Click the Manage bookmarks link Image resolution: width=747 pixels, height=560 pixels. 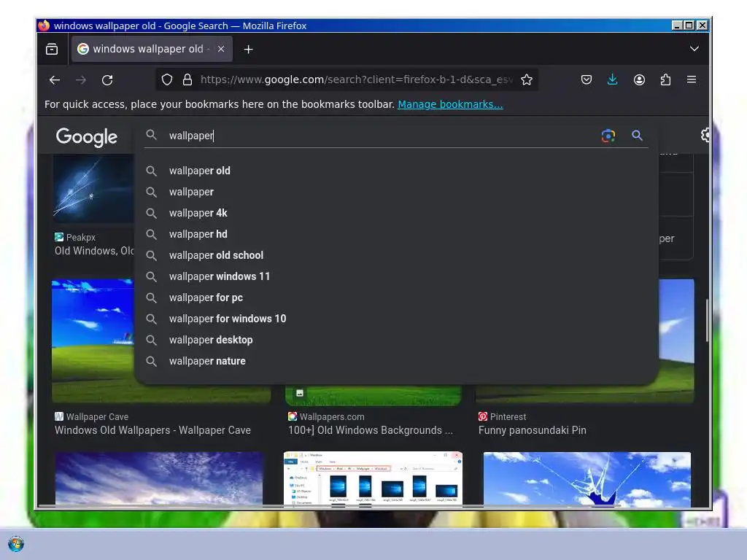coord(450,104)
